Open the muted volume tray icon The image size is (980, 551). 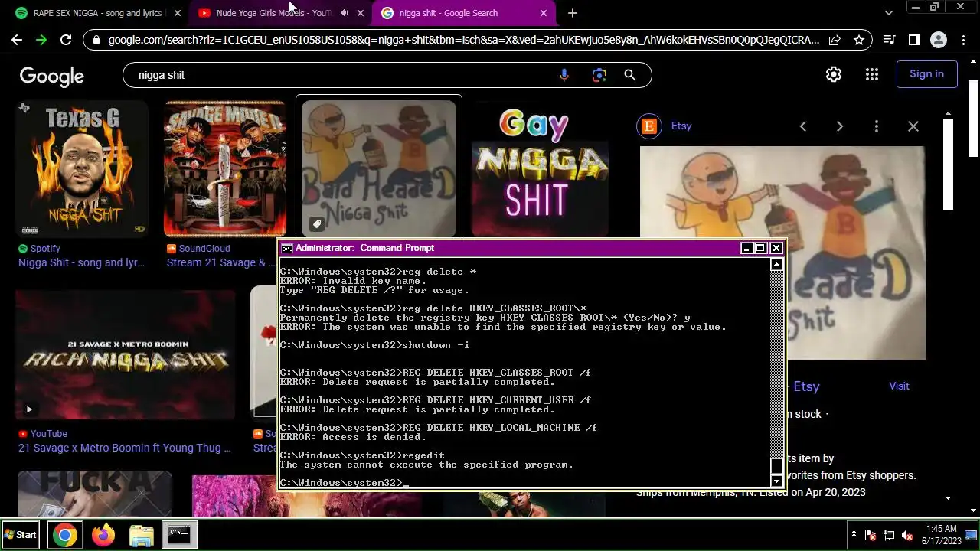click(907, 535)
